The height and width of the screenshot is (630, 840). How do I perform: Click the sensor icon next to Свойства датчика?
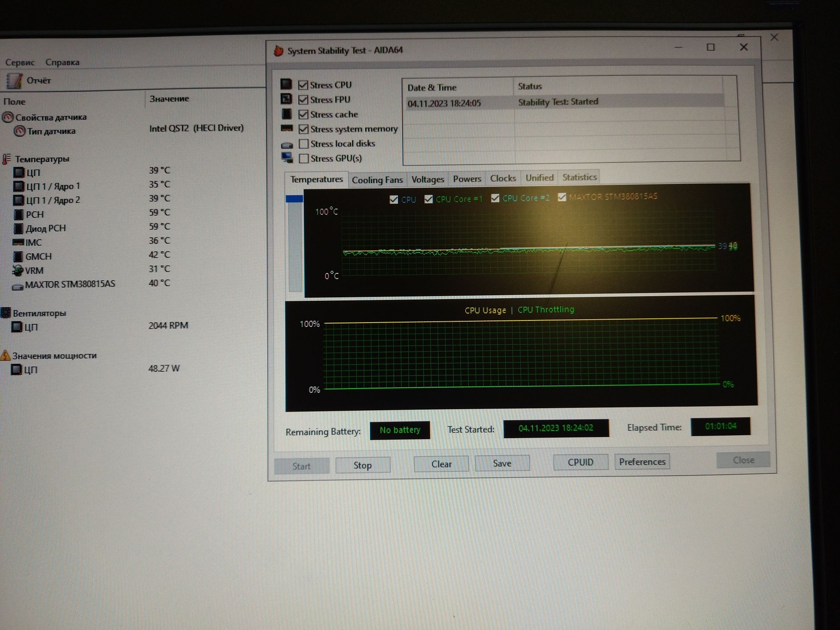click(8, 117)
